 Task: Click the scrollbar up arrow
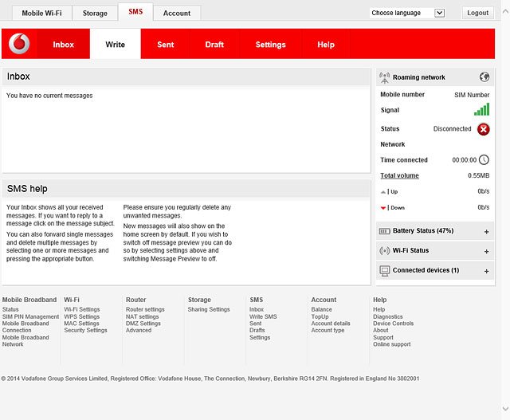point(505,11)
